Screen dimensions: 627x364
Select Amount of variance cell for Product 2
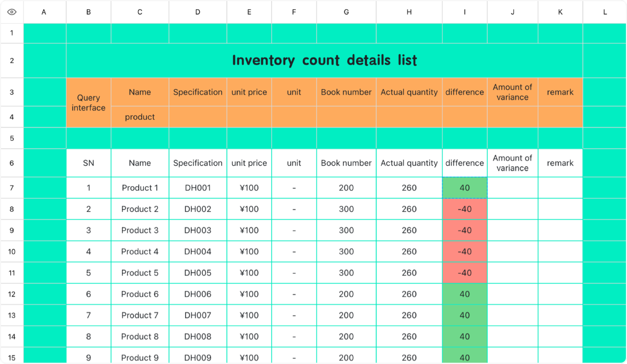[513, 209]
